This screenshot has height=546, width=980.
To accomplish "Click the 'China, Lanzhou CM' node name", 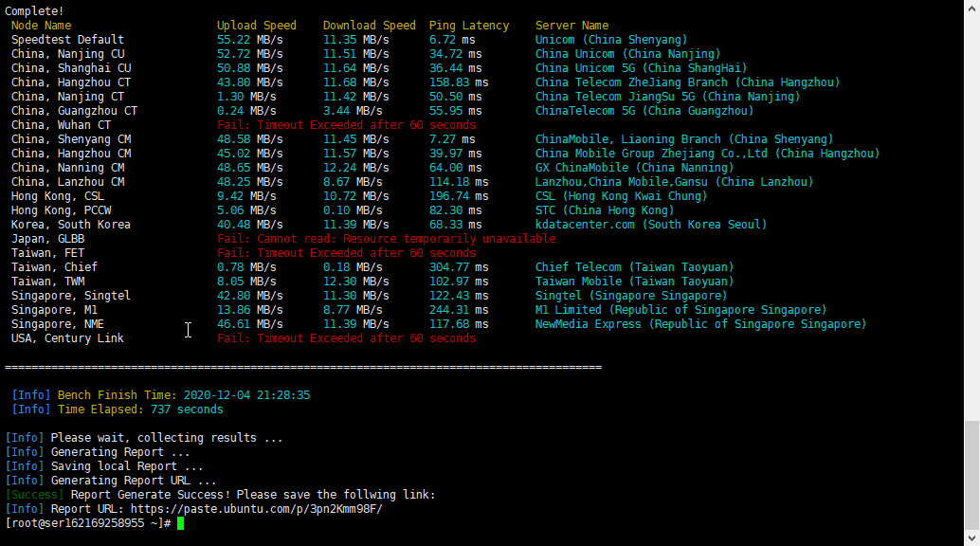I will [67, 182].
